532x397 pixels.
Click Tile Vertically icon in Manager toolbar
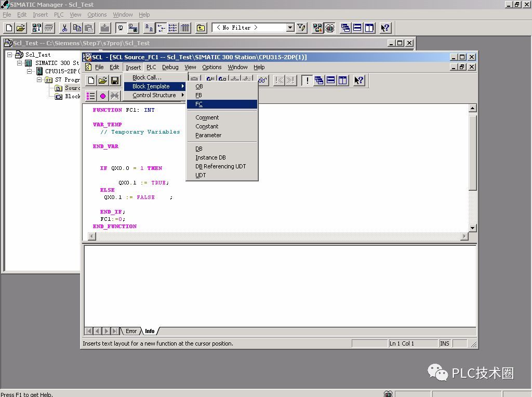(369, 28)
